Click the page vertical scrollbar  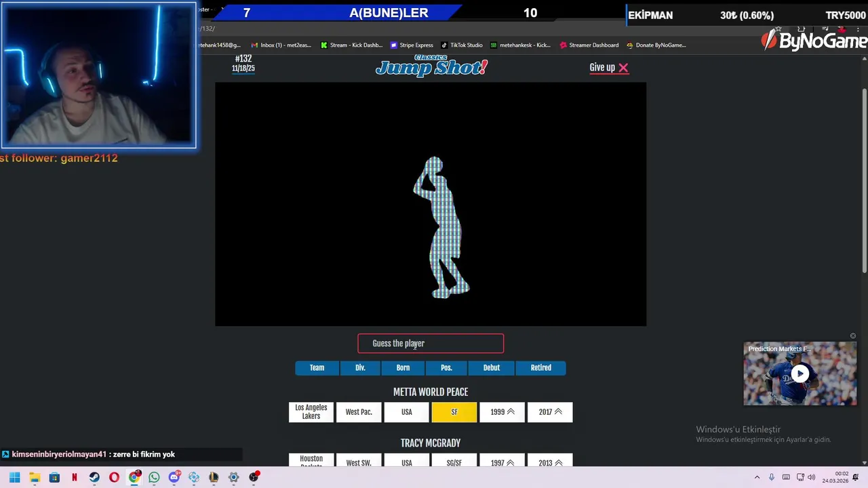coord(864,180)
